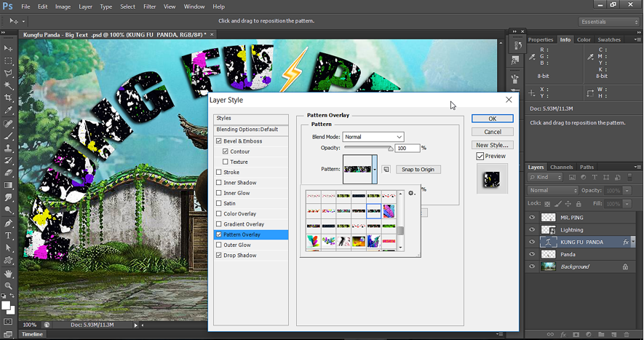Select the Brush tool
This screenshot has width=644, height=340.
pos(8,136)
